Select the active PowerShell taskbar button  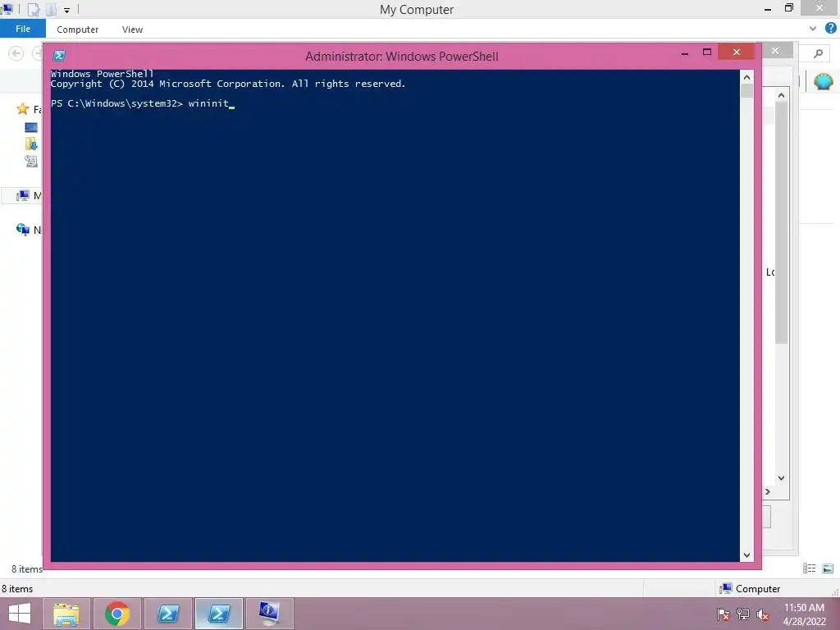(218, 614)
